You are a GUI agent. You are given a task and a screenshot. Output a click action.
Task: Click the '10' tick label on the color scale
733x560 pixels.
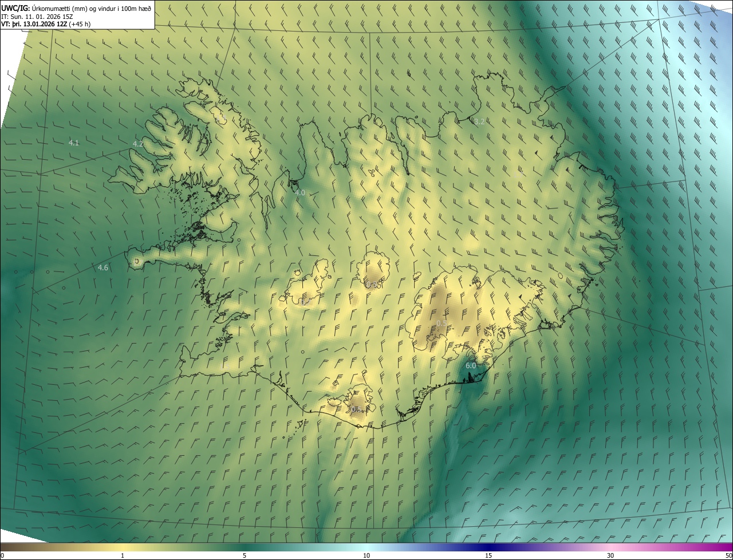pyautogui.click(x=366, y=556)
